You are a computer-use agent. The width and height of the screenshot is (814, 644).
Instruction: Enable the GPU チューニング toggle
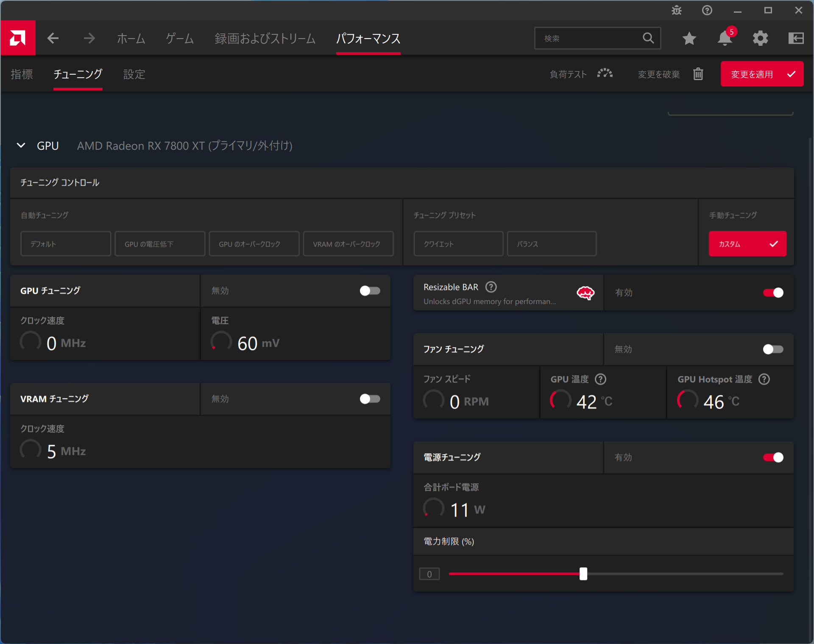(x=370, y=290)
